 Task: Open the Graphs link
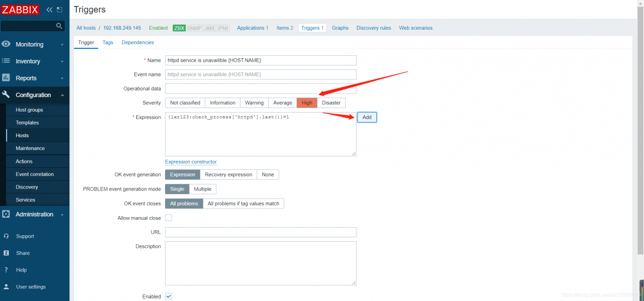click(340, 28)
